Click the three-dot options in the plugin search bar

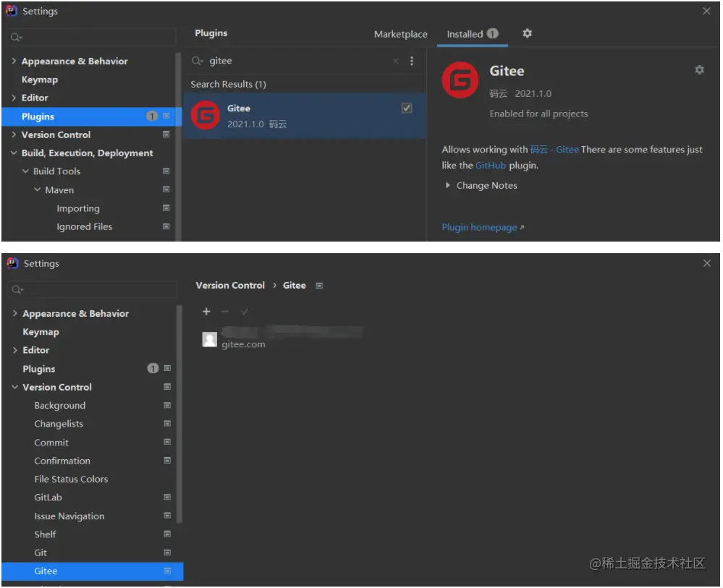(x=412, y=61)
